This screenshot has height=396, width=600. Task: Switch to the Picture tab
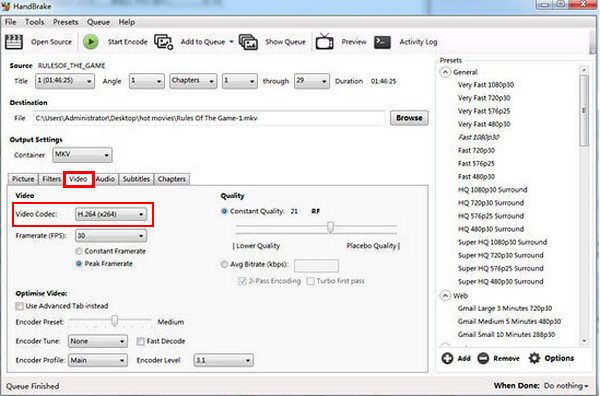(23, 179)
